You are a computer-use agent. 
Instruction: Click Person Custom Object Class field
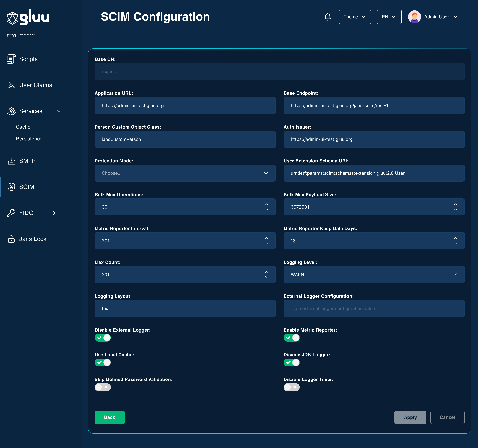pyautogui.click(x=185, y=139)
